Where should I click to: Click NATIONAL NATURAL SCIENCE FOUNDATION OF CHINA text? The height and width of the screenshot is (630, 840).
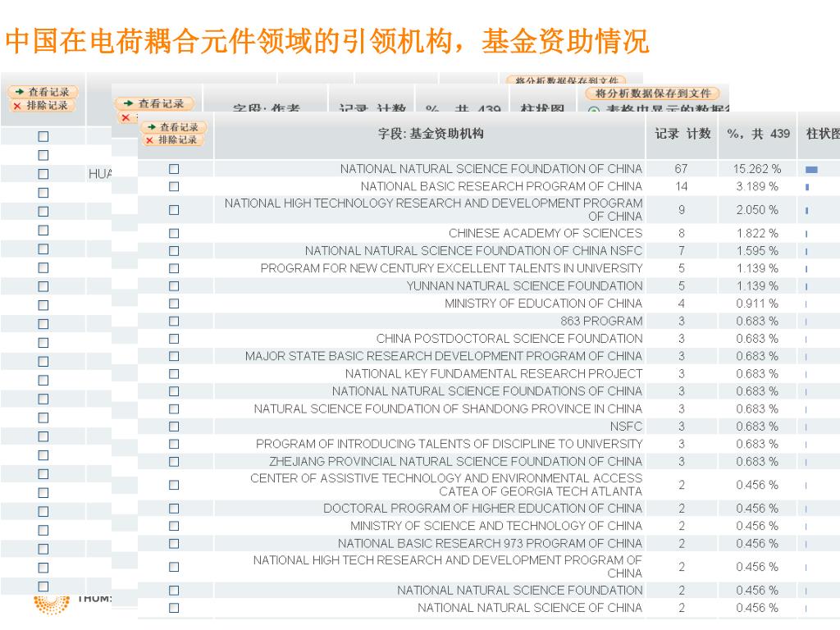tap(491, 169)
